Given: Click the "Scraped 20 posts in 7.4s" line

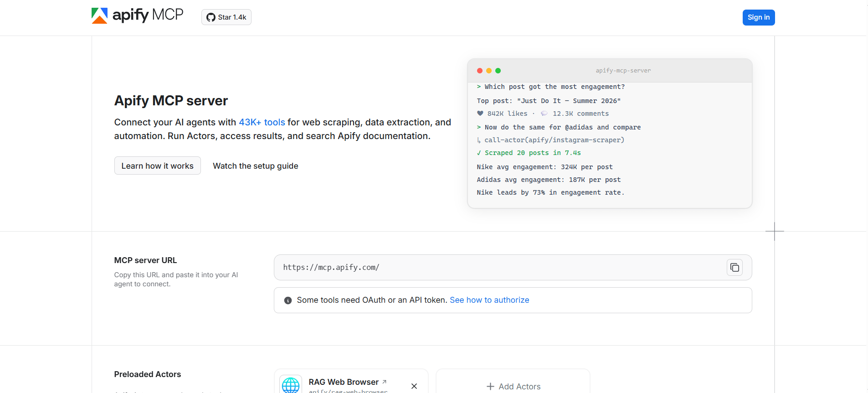Looking at the screenshot, I should [x=529, y=153].
